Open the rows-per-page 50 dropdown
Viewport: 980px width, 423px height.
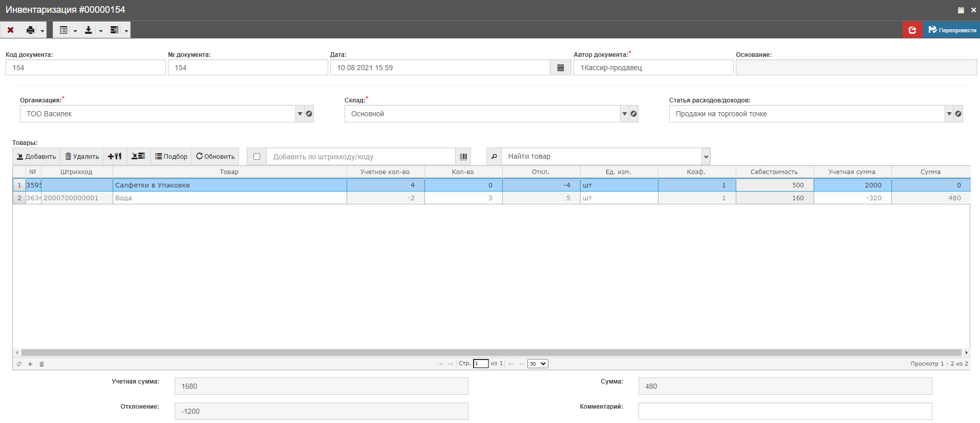coord(538,364)
